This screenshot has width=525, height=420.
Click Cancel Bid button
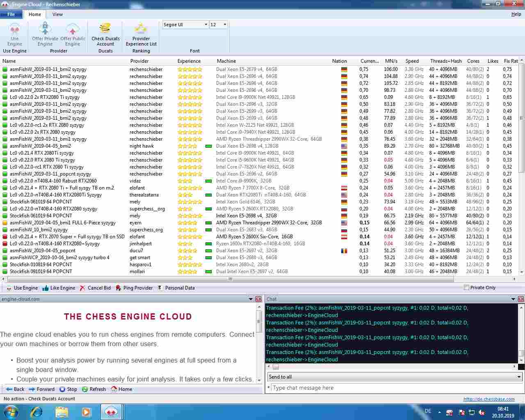(95, 288)
